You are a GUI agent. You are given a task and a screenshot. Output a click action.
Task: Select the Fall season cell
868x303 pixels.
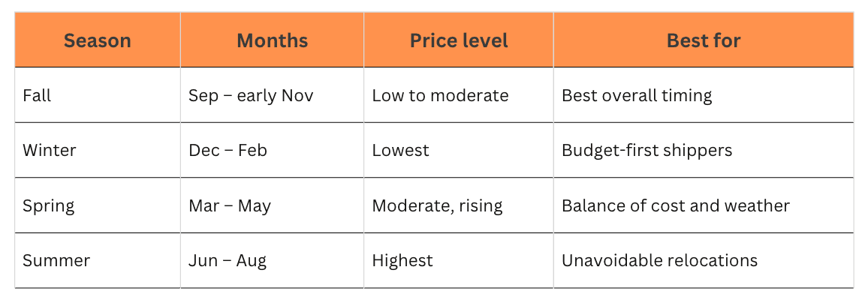[98, 95]
